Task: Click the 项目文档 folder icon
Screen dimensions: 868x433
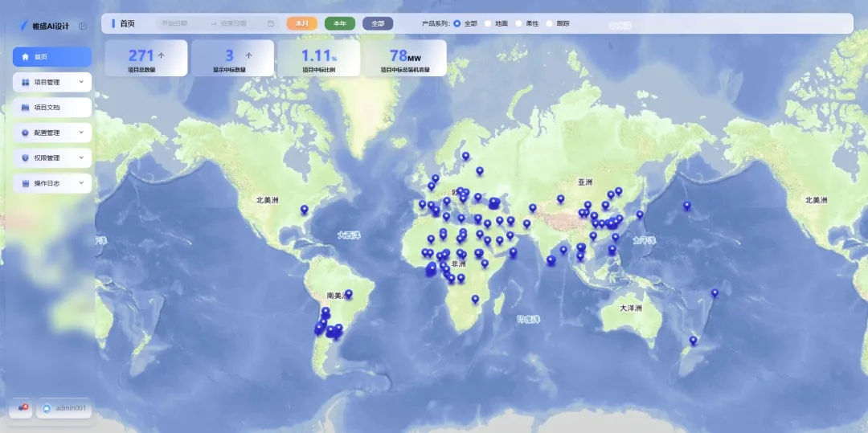Action: click(x=25, y=108)
